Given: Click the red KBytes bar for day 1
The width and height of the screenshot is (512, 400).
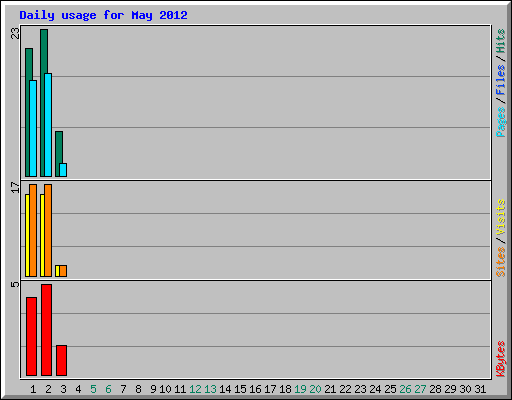Looking at the screenshot, I should [x=31, y=336].
